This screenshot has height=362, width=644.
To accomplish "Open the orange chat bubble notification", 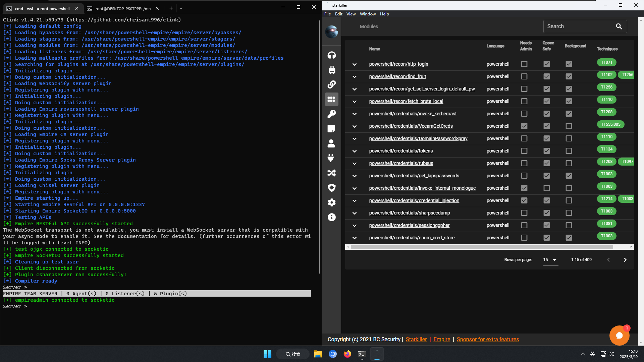I will (619, 335).
